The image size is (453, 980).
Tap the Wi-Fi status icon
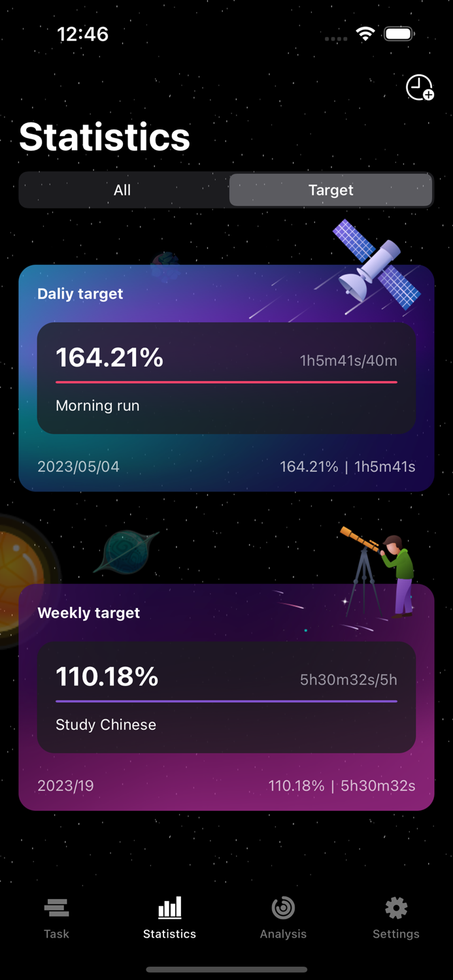pyautogui.click(x=365, y=33)
